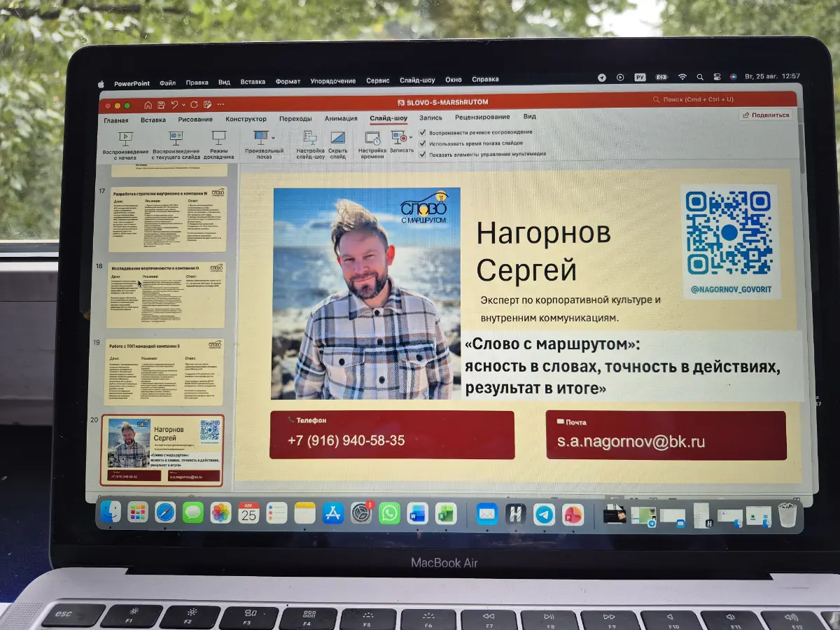Open the Справка menu in menu bar
840x630 pixels.
click(x=486, y=80)
